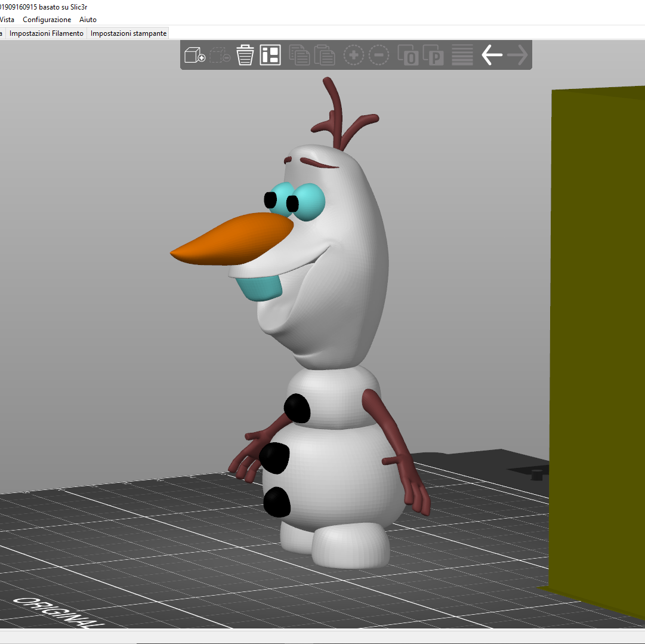Open the Aiuto menu
The image size is (645, 644).
pyautogui.click(x=88, y=19)
